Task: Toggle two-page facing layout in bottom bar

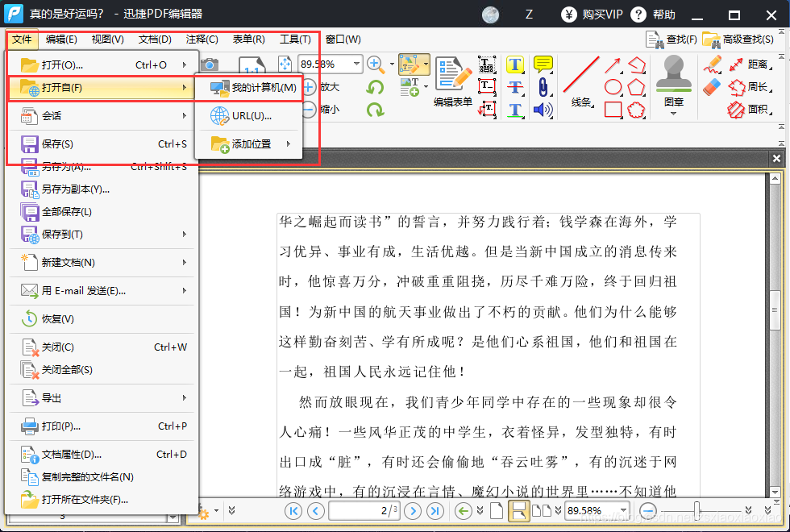Action: pos(542,511)
